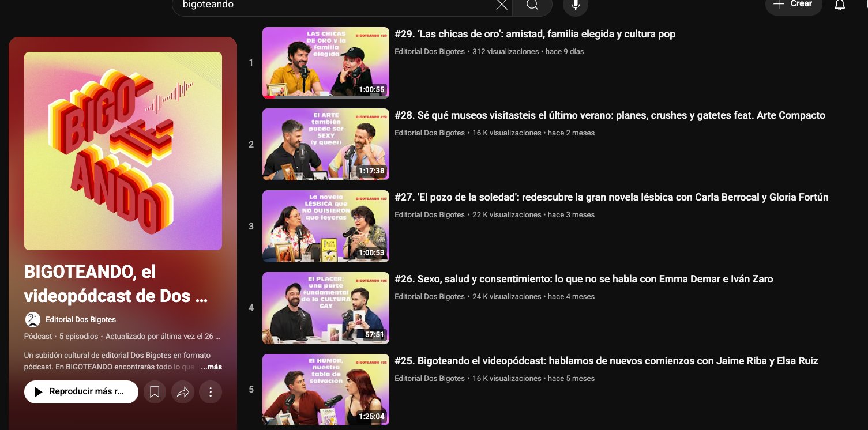Open the BIGOTEANDO videopódcast playlist title

116,284
